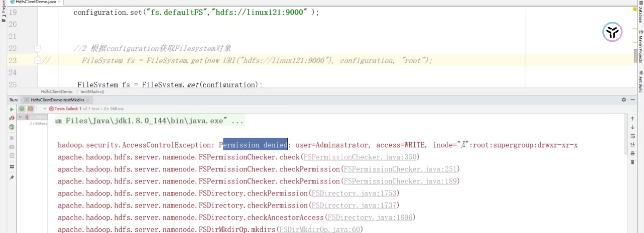644x233 pixels.
Task: Open FSPermissionChecker.java:350 stack trace link
Action: point(360,157)
